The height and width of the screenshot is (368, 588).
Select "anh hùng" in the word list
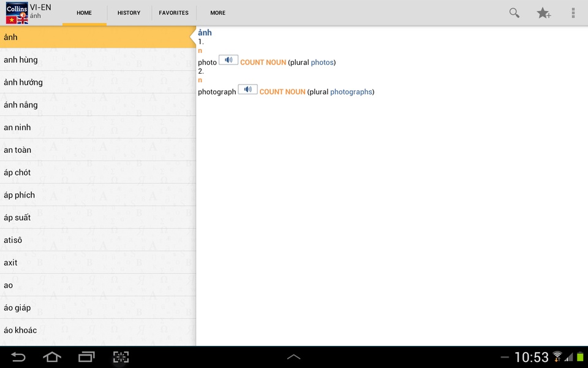point(98,59)
